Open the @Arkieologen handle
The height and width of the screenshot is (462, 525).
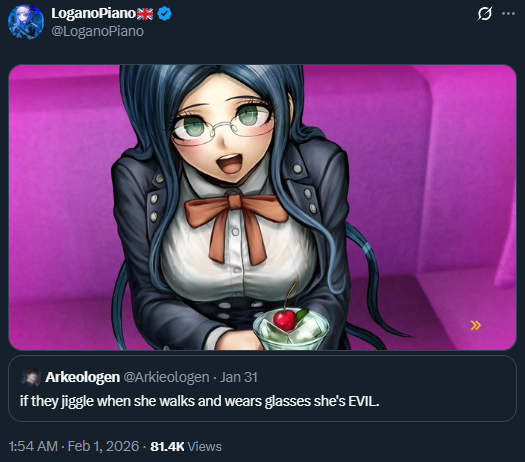tap(166, 377)
